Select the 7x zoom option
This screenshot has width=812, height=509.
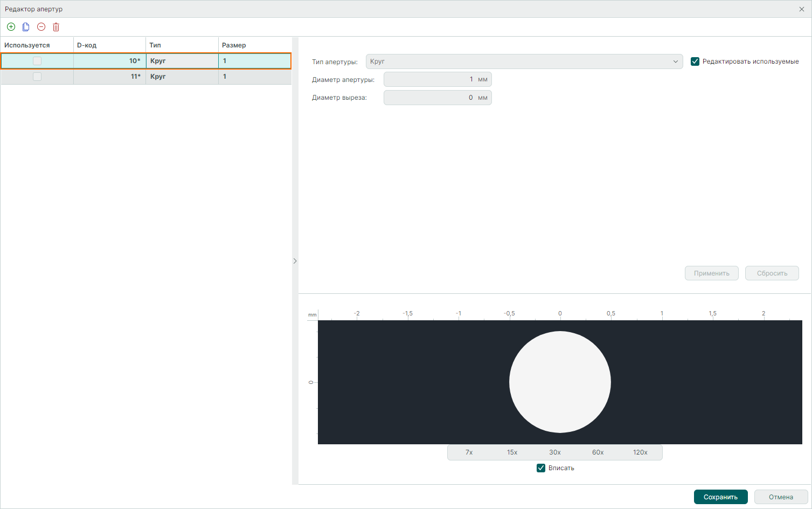coord(469,452)
